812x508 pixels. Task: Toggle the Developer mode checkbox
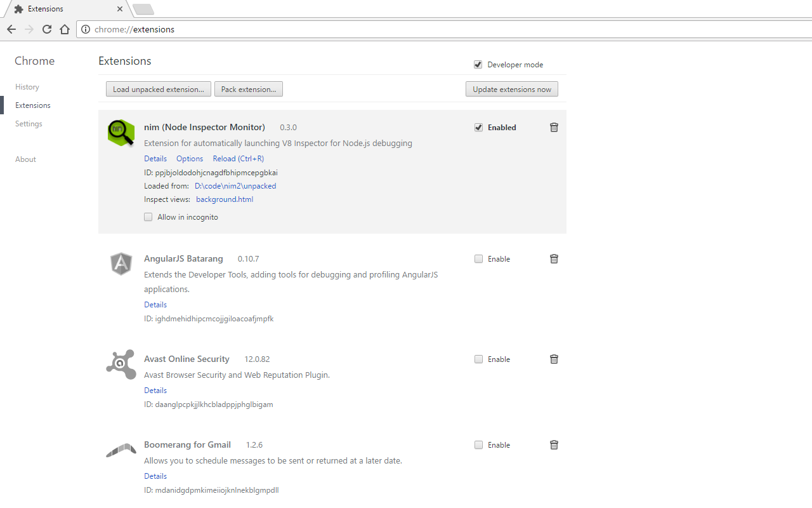coord(478,65)
